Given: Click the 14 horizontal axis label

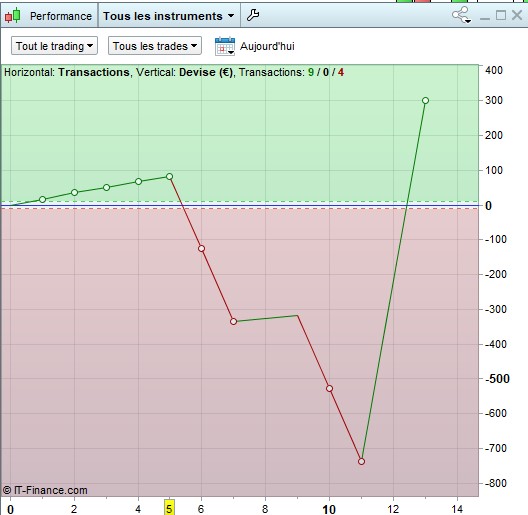Looking at the screenshot, I should (x=457, y=509).
